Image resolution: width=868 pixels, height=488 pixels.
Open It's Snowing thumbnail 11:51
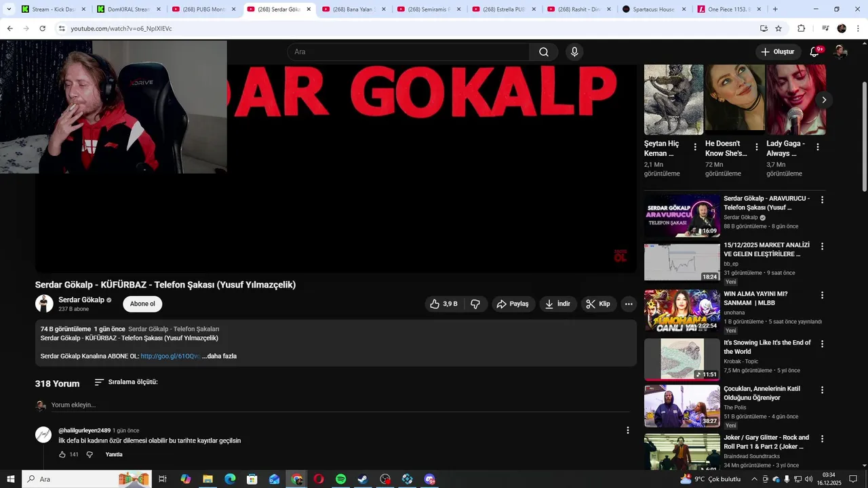[x=682, y=359]
